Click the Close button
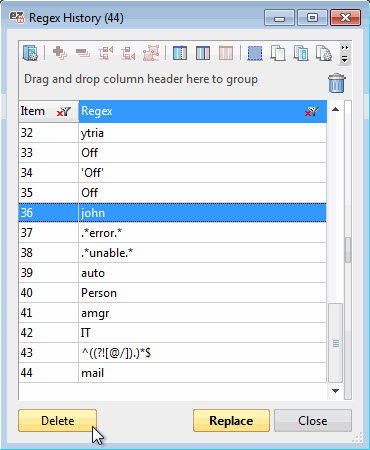Viewport: 370px width, 450px height. [x=313, y=421]
